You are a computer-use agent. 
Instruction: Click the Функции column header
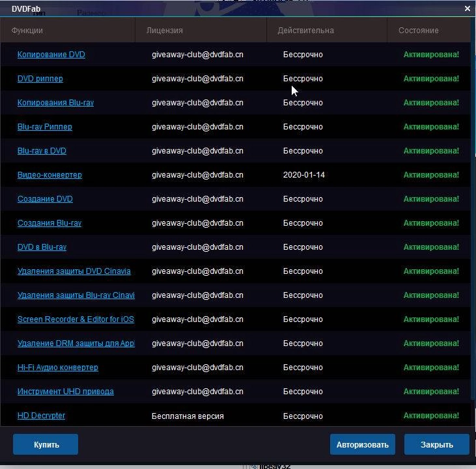[67, 31]
